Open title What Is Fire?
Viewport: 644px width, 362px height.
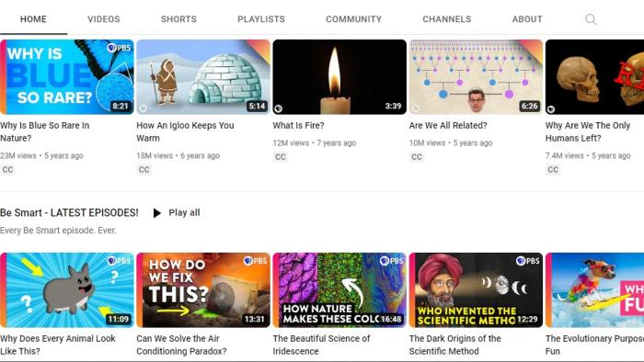pos(299,126)
